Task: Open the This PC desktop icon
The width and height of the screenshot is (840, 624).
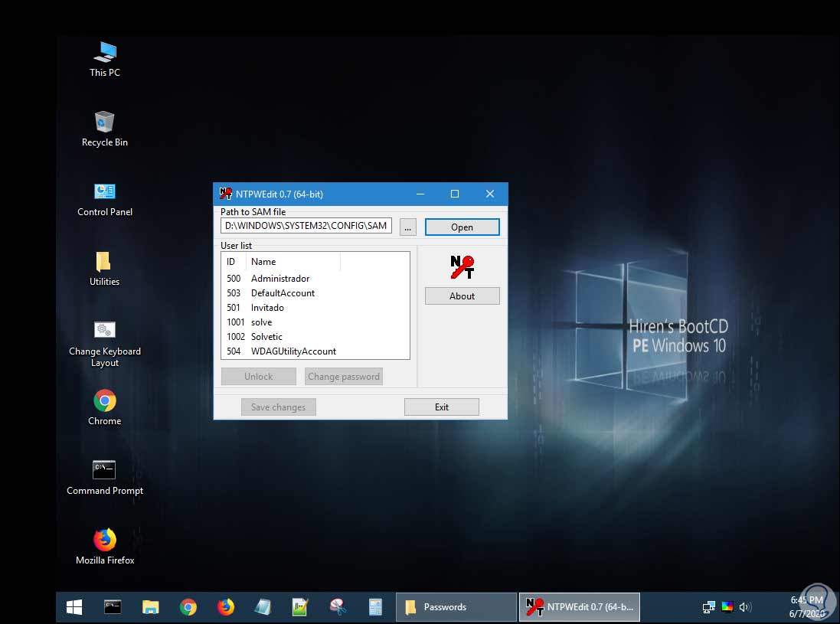Action: (x=105, y=59)
